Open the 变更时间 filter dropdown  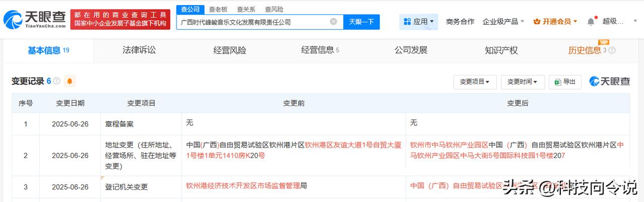[522, 82]
